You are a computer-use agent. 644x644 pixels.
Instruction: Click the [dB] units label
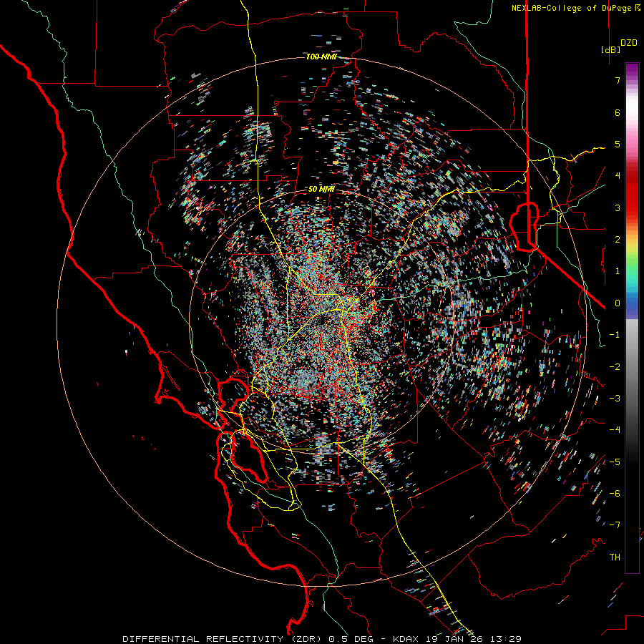tap(611, 50)
